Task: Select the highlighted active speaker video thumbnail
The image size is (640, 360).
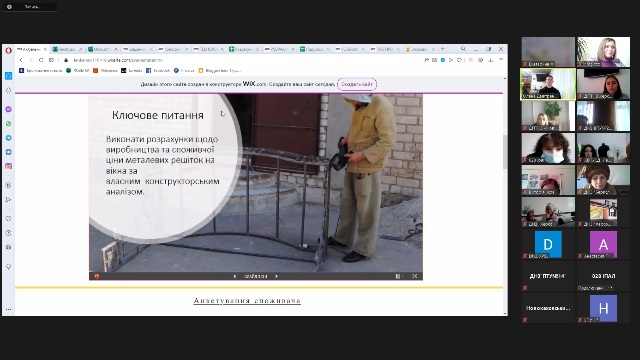Action: click(548, 84)
